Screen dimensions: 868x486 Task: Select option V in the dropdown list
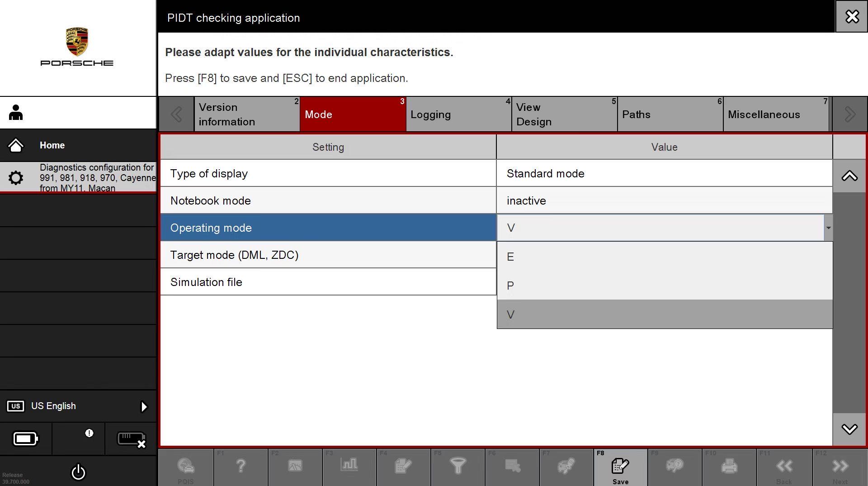click(665, 314)
